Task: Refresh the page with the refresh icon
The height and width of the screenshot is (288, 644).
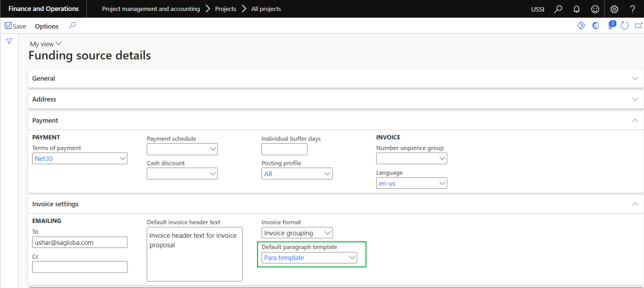Action: pos(624,26)
